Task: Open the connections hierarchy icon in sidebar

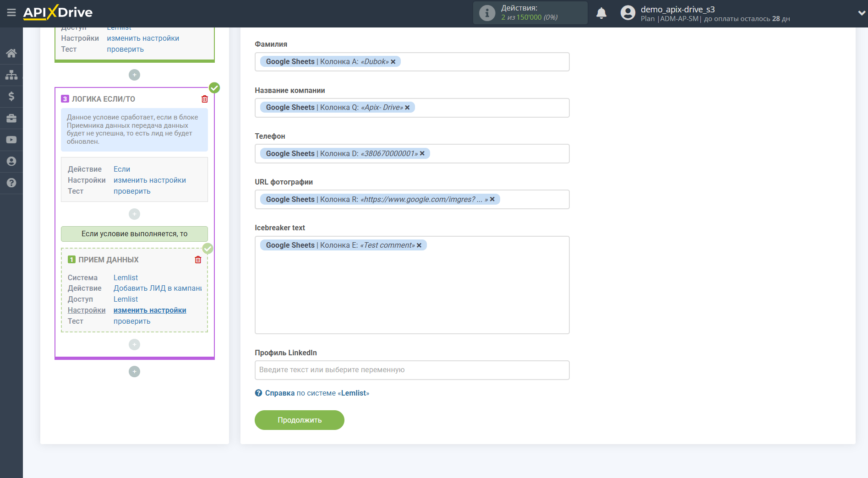Action: 11,75
